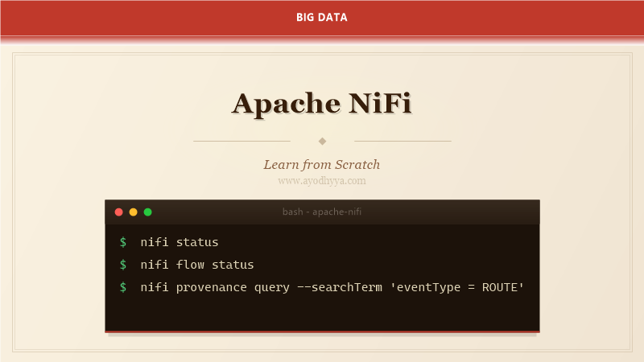
Task: Click the bash - apache-nifi terminal title
Action: [x=322, y=212]
